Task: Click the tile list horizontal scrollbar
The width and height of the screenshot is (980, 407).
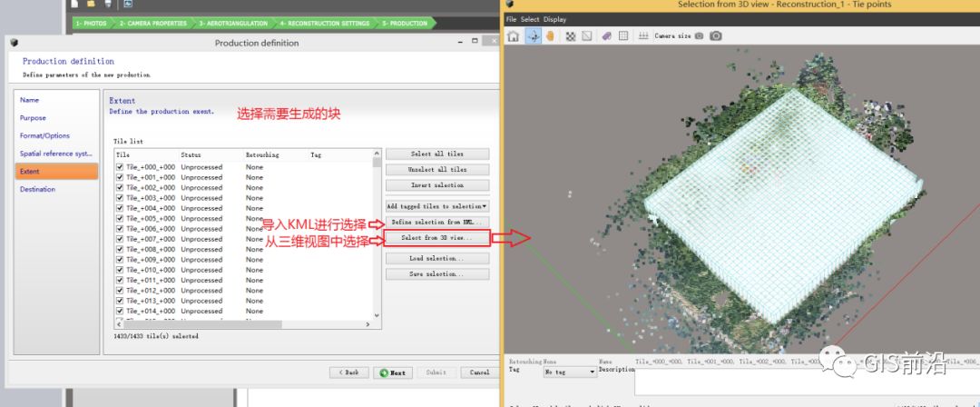Action: pos(244,325)
